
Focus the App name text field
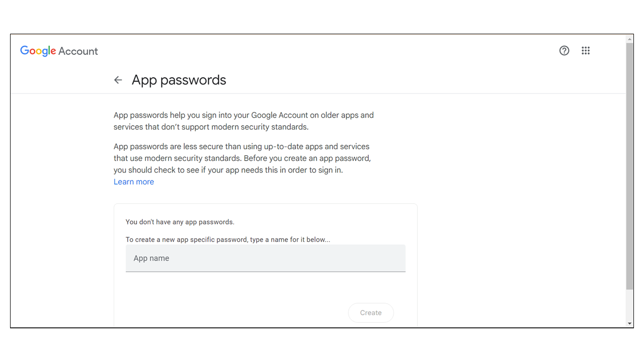click(x=265, y=258)
